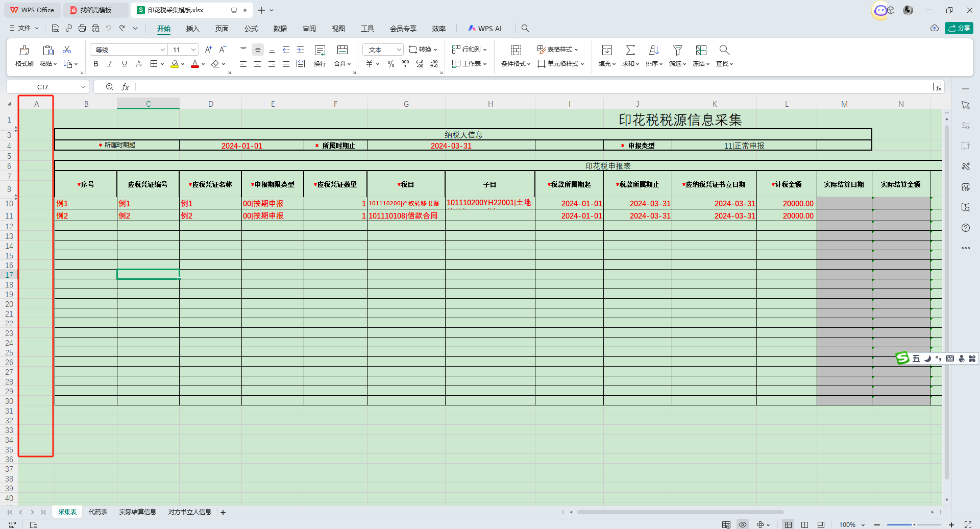
Task: Open the number format 文本 dropdown
Action: (x=399, y=50)
